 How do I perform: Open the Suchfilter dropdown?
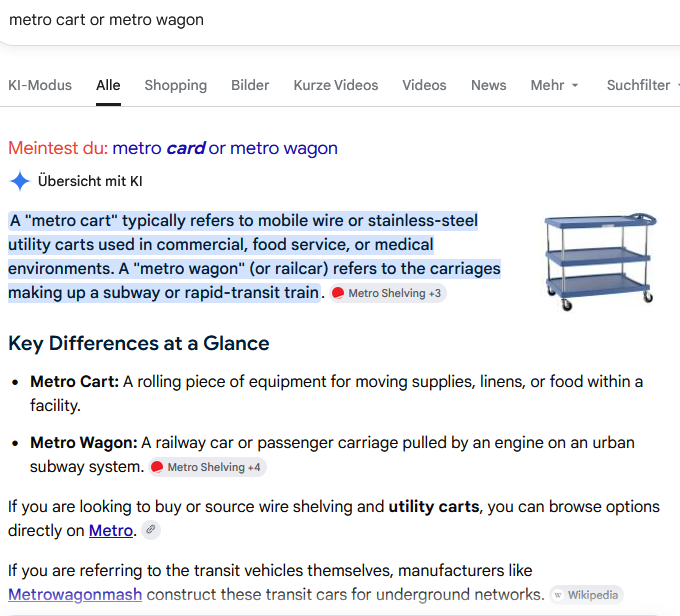643,85
